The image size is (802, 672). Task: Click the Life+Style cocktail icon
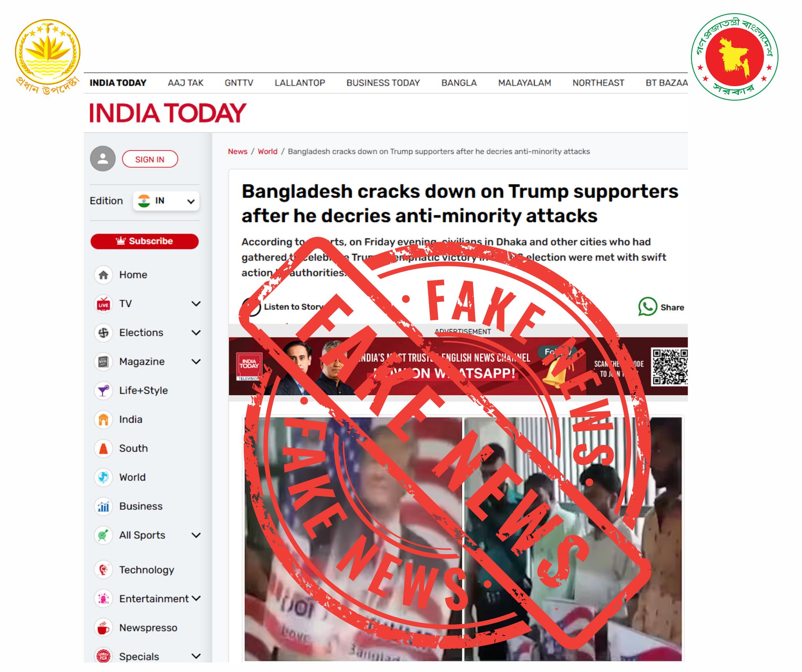click(103, 391)
